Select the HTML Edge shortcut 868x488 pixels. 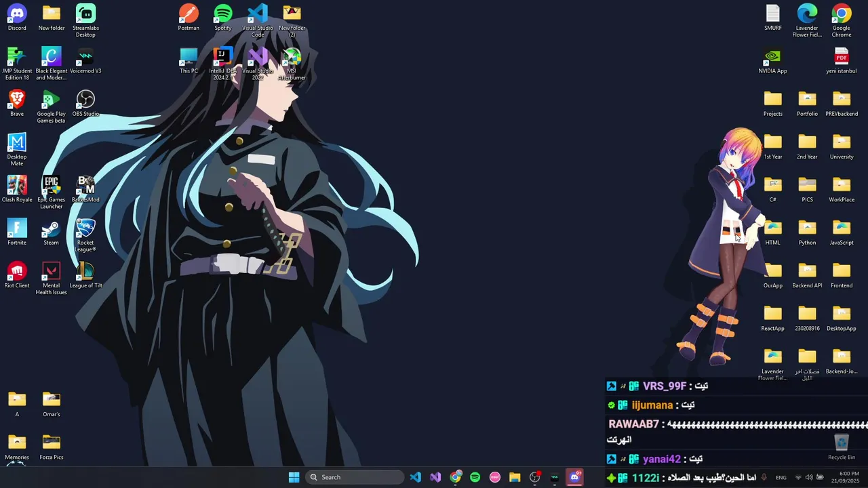point(773,232)
